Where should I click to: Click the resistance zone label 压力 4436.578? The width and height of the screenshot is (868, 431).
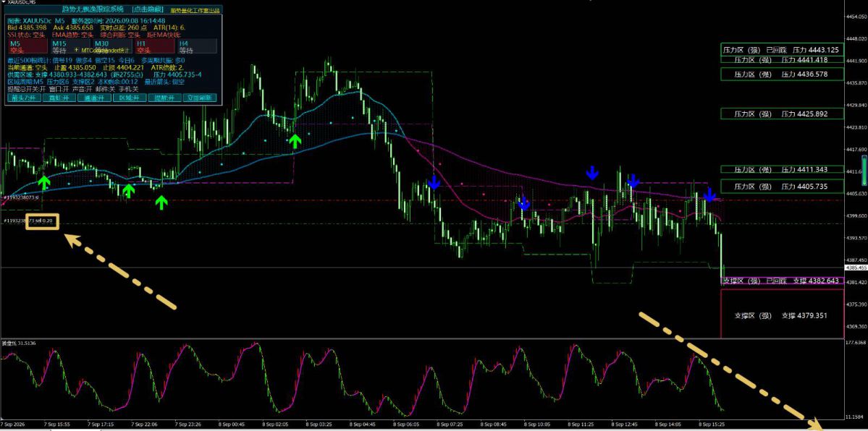coord(782,74)
